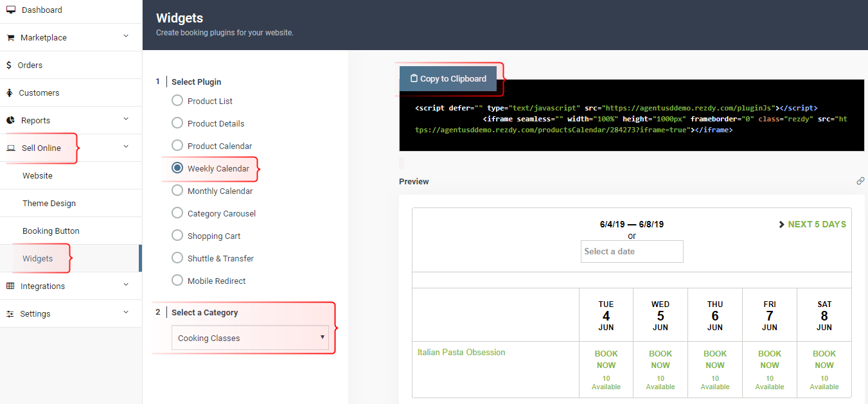Click the Select a Category step heading

(x=204, y=312)
